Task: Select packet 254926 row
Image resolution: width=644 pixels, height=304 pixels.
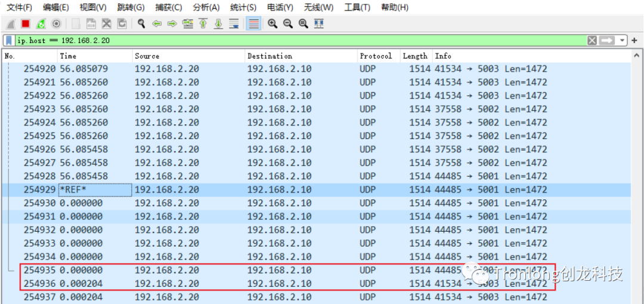Action: coord(317,149)
